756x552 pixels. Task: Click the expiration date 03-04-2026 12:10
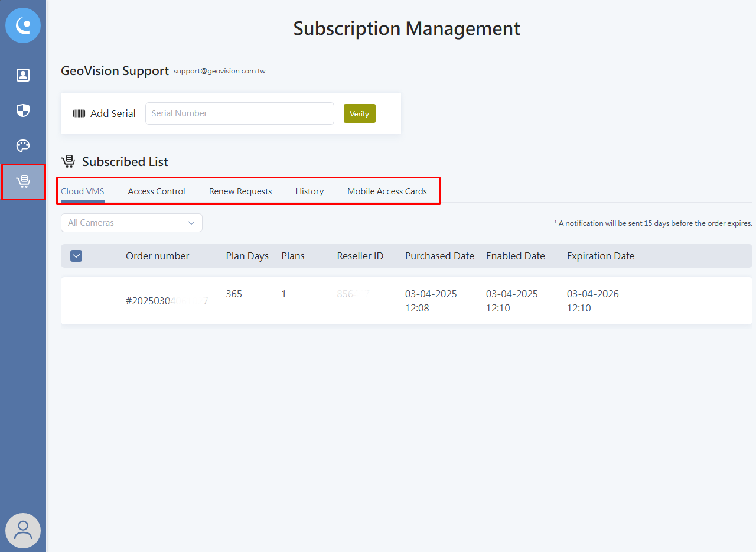(593, 301)
